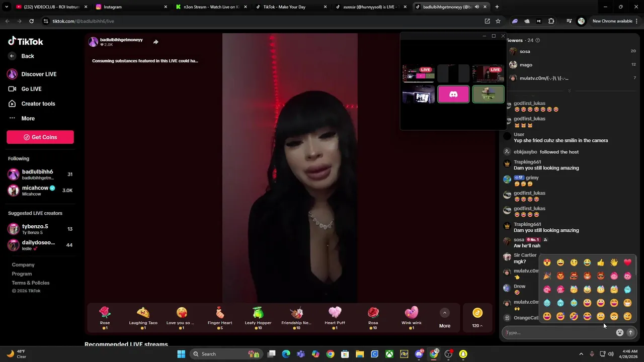Screen dimensions: 644x362
Task: Pick the party popper emoji
Action: (547, 276)
